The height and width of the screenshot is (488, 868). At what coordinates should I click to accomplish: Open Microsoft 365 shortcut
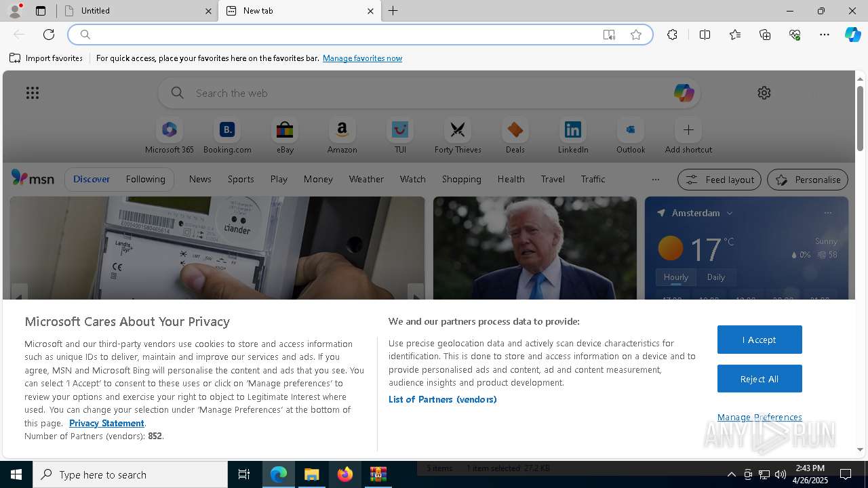(x=170, y=136)
